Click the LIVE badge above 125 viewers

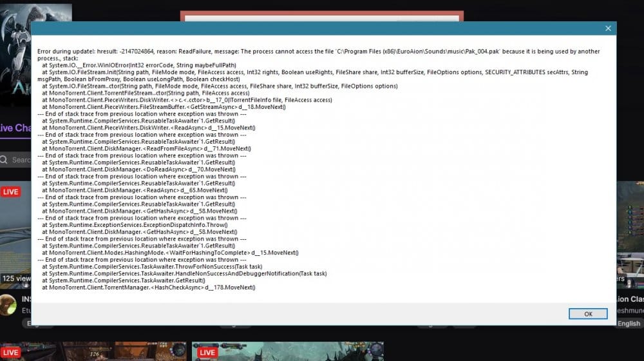11,191
